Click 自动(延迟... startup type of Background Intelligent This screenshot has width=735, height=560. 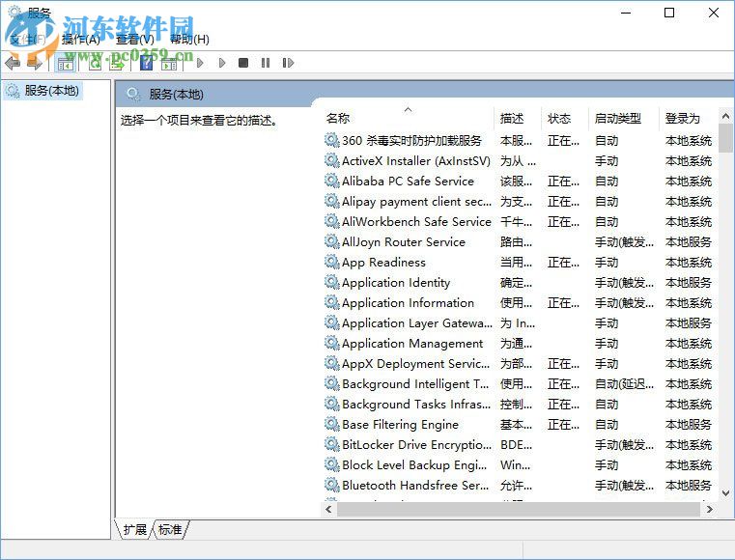click(x=624, y=384)
